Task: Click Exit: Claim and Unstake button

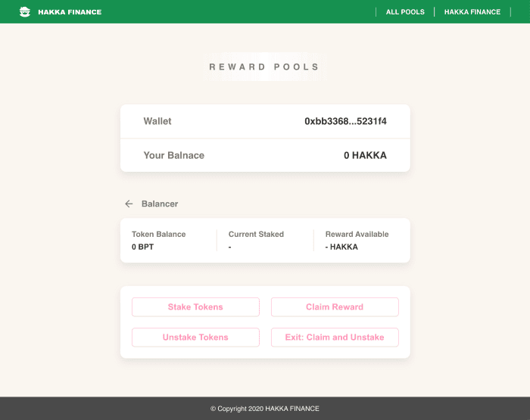Action: 335,338
